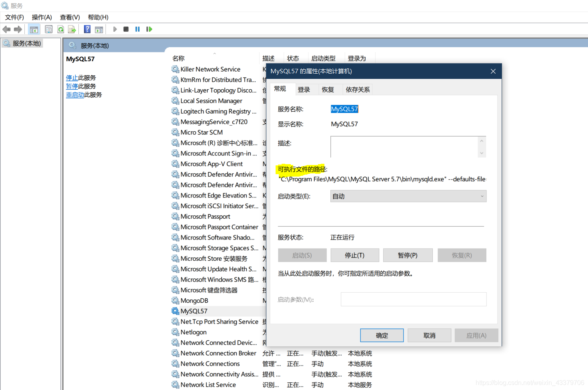Click the 暂停 link in left panel

tap(72, 86)
